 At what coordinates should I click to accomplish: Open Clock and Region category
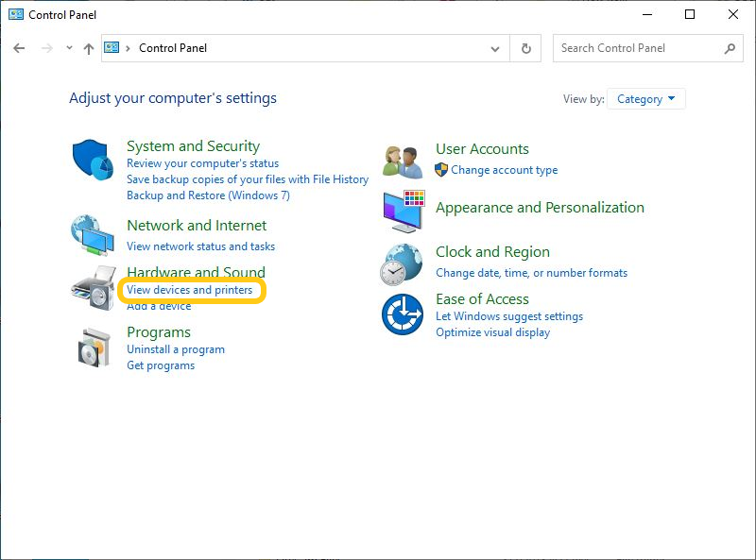click(492, 252)
